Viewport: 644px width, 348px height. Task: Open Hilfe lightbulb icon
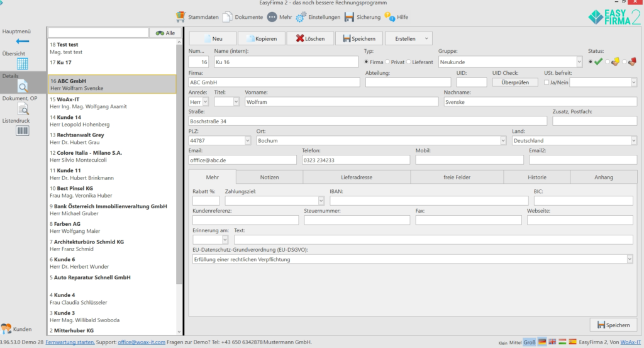[390, 17]
